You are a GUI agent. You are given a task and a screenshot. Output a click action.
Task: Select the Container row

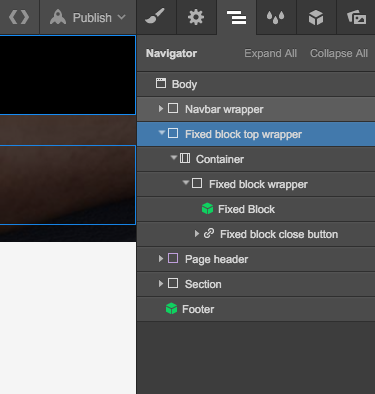click(x=256, y=159)
